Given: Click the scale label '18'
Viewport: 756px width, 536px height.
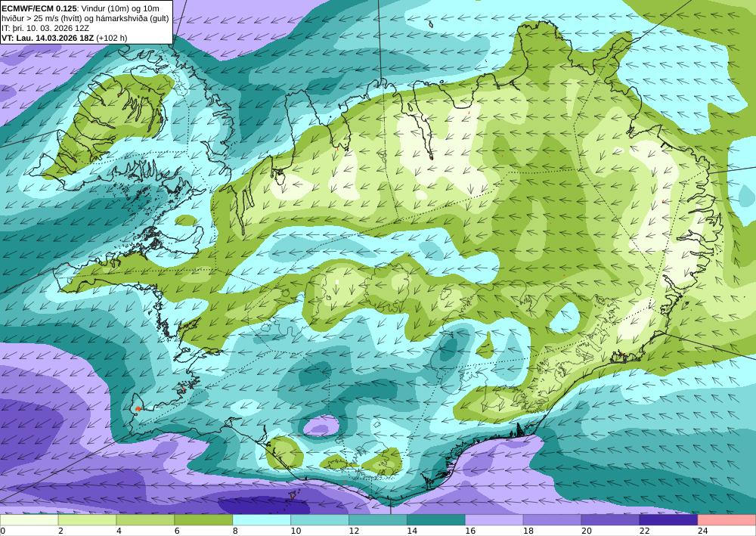Looking at the screenshot, I should click(528, 531).
